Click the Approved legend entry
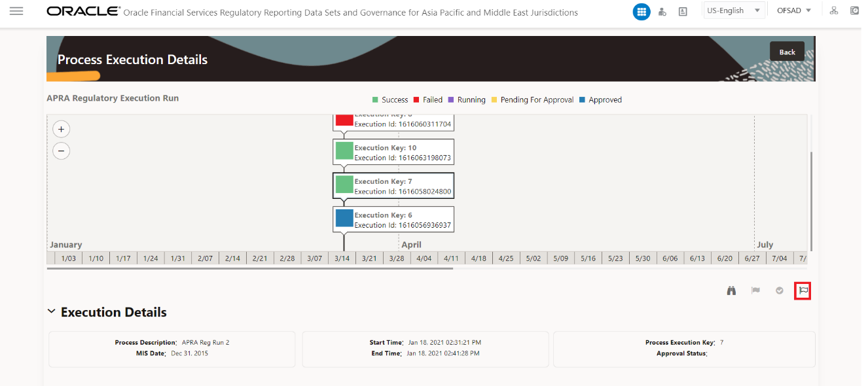Screen dimensions: 868x386 [600, 100]
